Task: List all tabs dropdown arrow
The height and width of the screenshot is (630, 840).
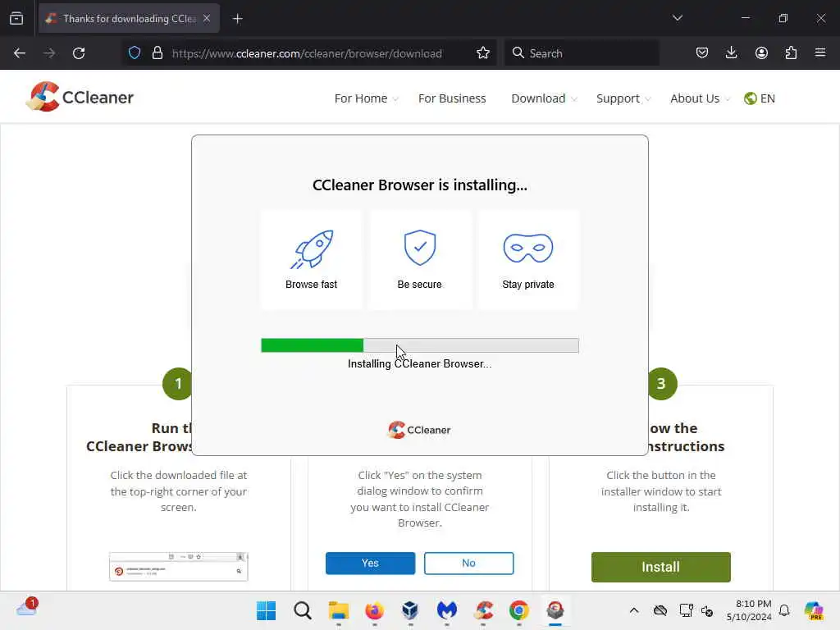Action: tap(677, 18)
